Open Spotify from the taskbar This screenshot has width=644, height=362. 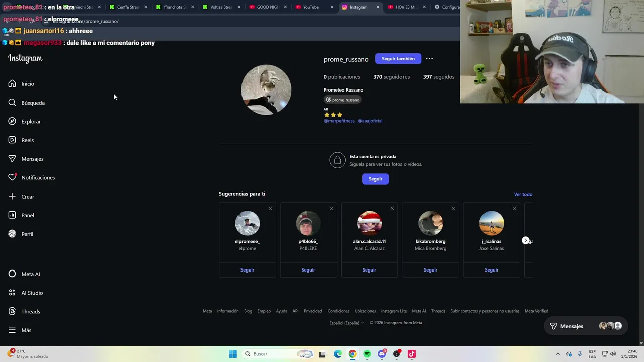point(367,354)
